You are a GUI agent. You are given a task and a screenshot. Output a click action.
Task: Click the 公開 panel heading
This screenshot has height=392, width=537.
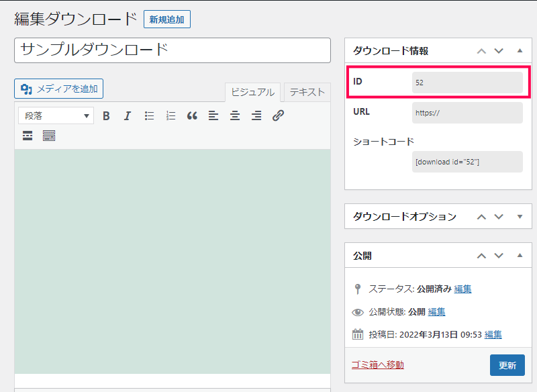362,255
